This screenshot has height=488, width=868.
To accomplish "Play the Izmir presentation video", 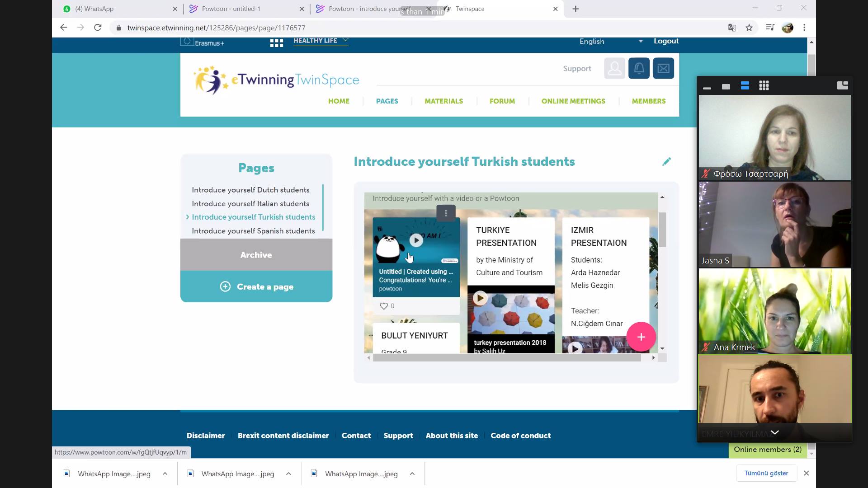I will click(575, 348).
